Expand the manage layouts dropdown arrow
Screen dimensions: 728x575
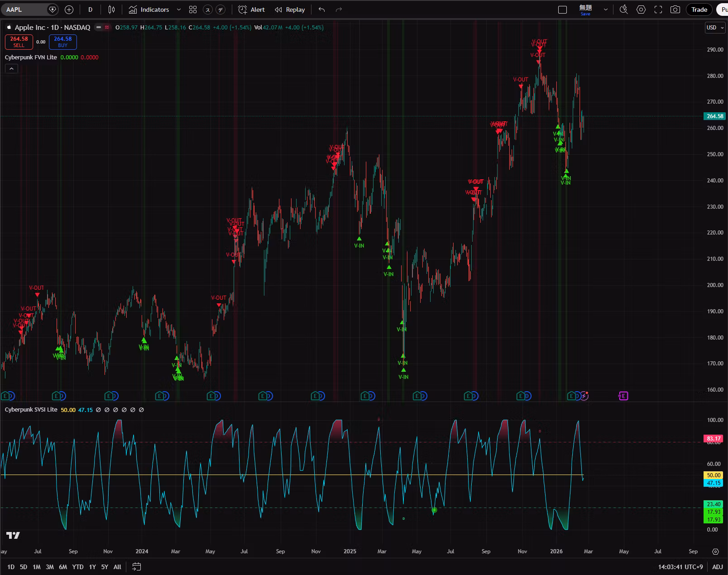(606, 10)
